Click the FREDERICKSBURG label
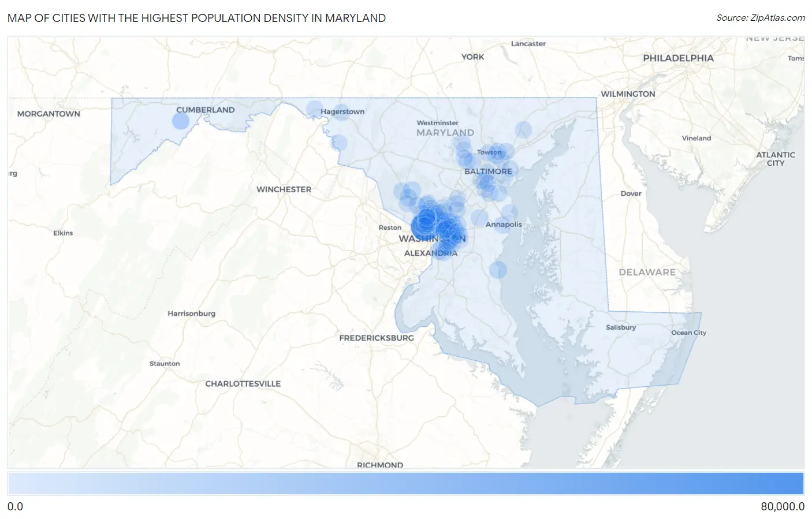Screen dimensions: 812x519 click(377, 338)
